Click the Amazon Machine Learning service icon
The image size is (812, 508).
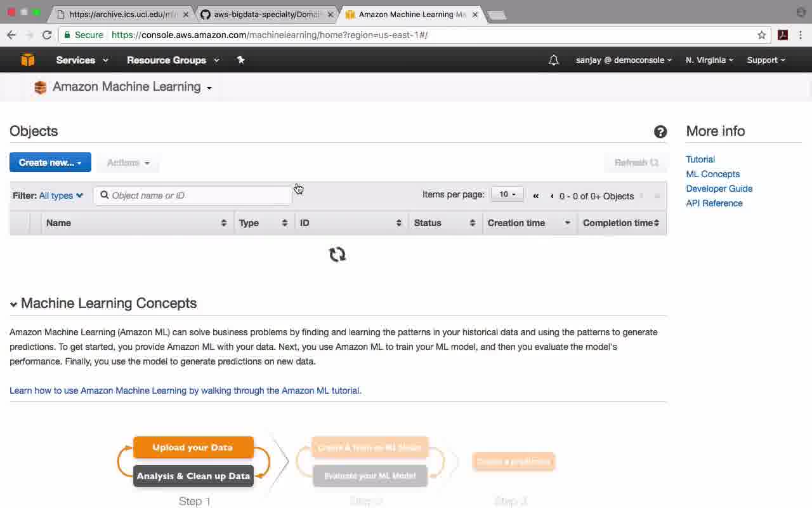tap(40, 87)
